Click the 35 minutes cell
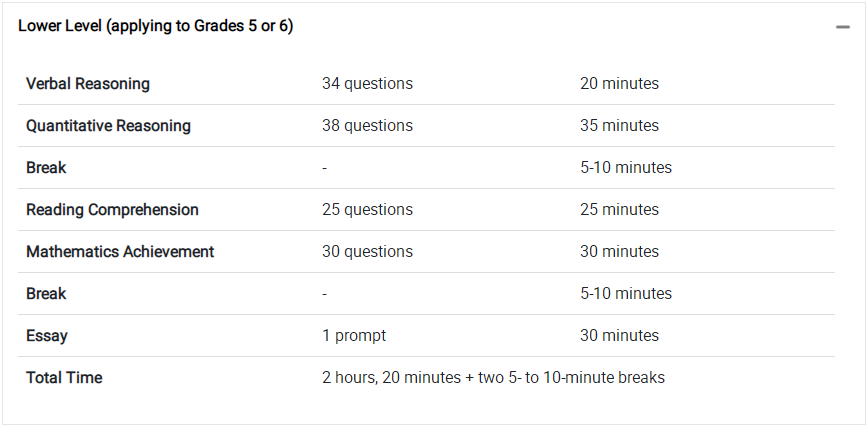 tap(619, 126)
